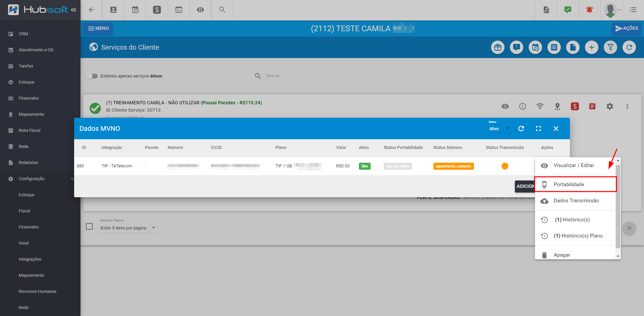
Task: Select Visualizar / Editar from the menu
Action: pyautogui.click(x=575, y=165)
